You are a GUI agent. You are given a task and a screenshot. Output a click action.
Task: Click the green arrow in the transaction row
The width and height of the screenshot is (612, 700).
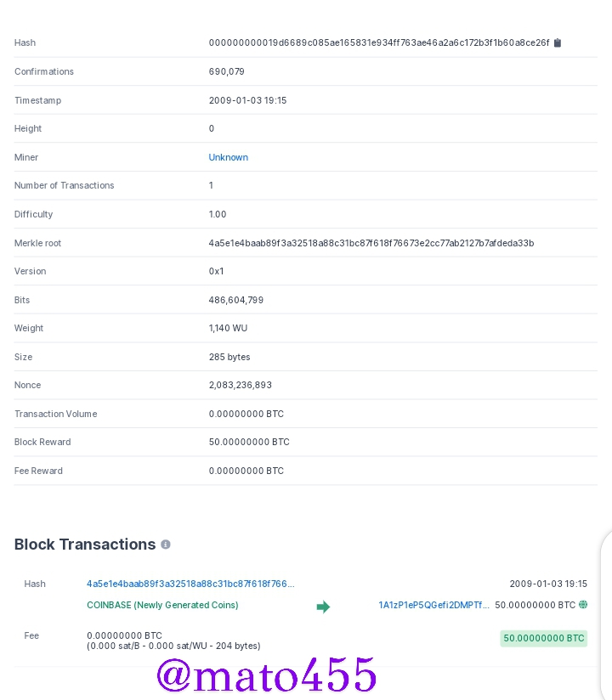tap(323, 607)
